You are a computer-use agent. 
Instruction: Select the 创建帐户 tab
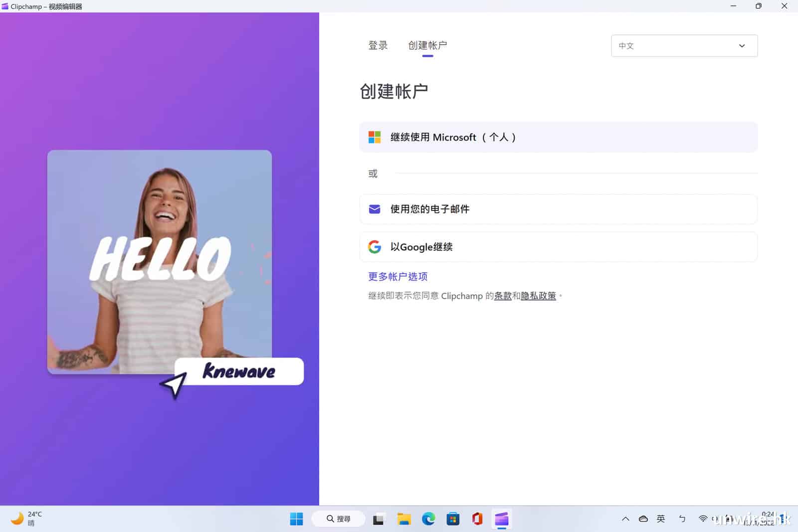(427, 45)
